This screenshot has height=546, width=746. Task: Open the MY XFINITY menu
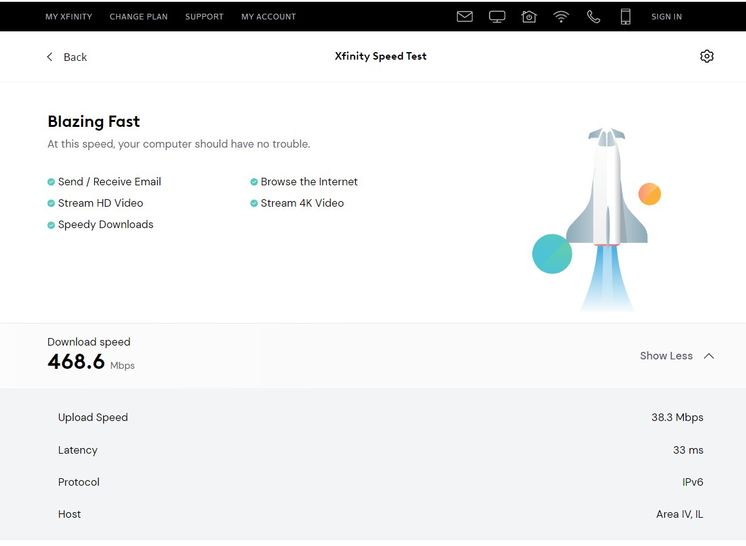(x=69, y=17)
